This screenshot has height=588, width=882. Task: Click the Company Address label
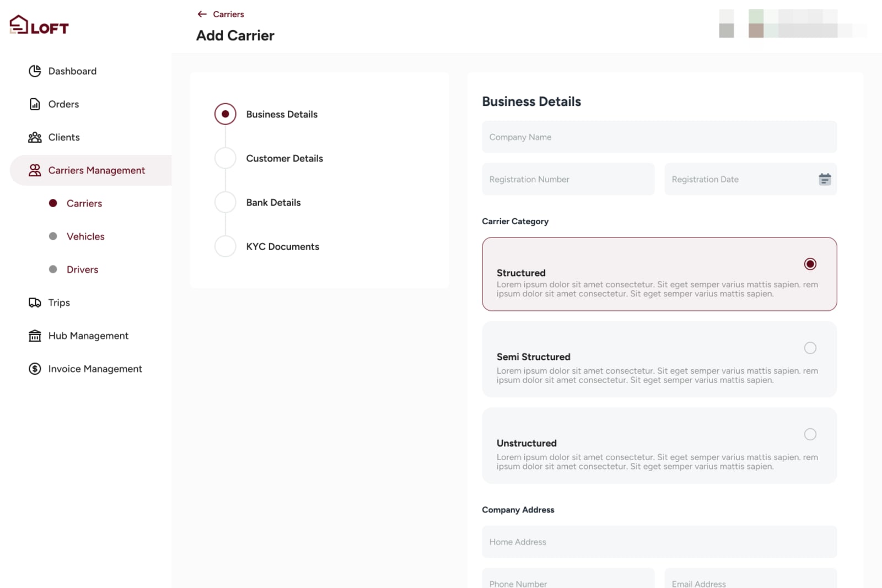pos(518,510)
